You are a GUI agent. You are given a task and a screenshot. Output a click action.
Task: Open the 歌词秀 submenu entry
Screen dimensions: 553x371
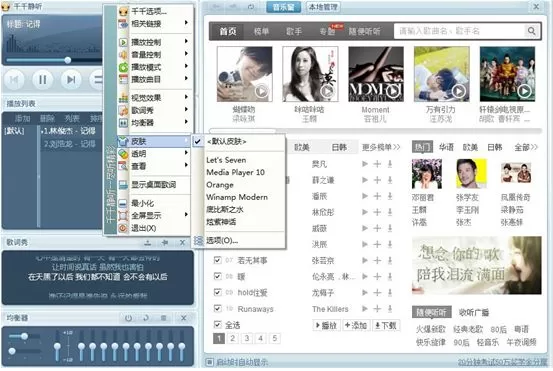(156, 110)
